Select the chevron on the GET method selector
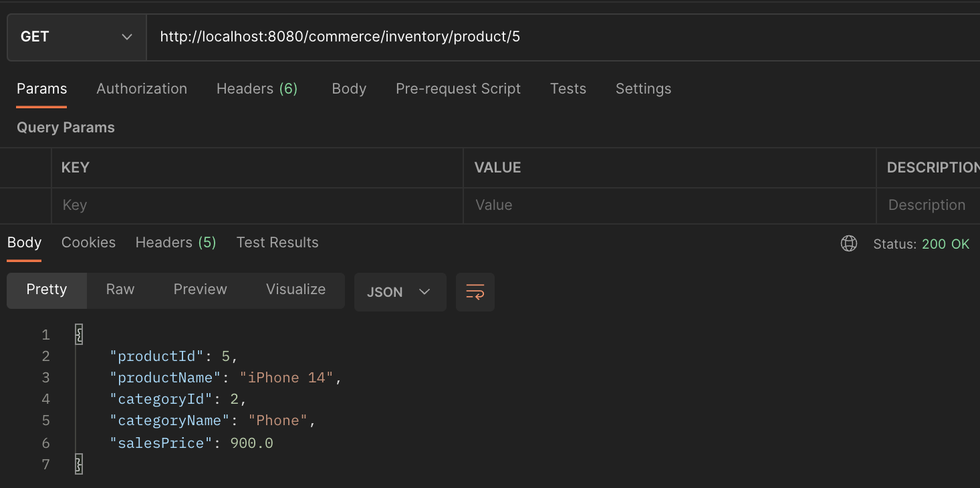The image size is (980, 488). click(x=127, y=37)
